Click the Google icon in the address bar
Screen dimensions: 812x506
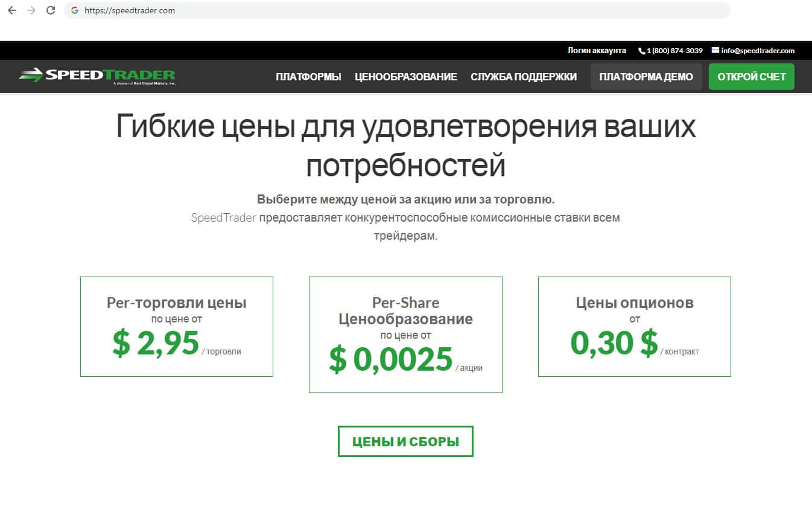[75, 10]
